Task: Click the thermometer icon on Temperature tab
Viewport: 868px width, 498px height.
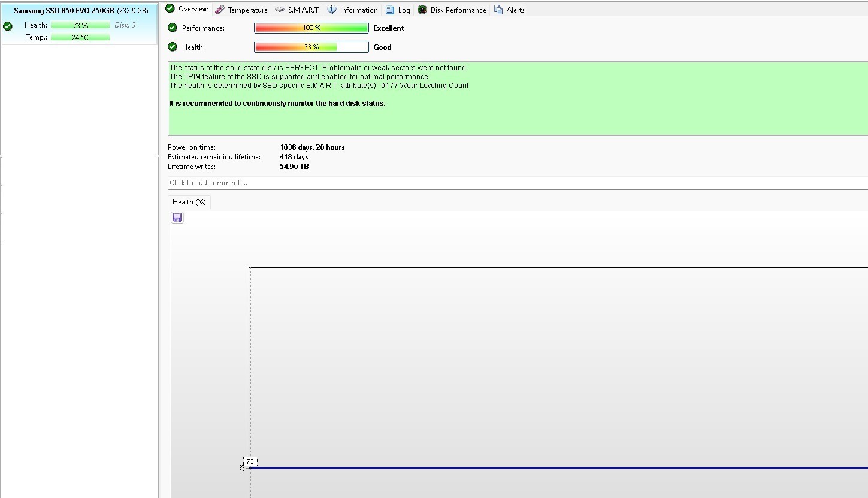Action: [220, 10]
